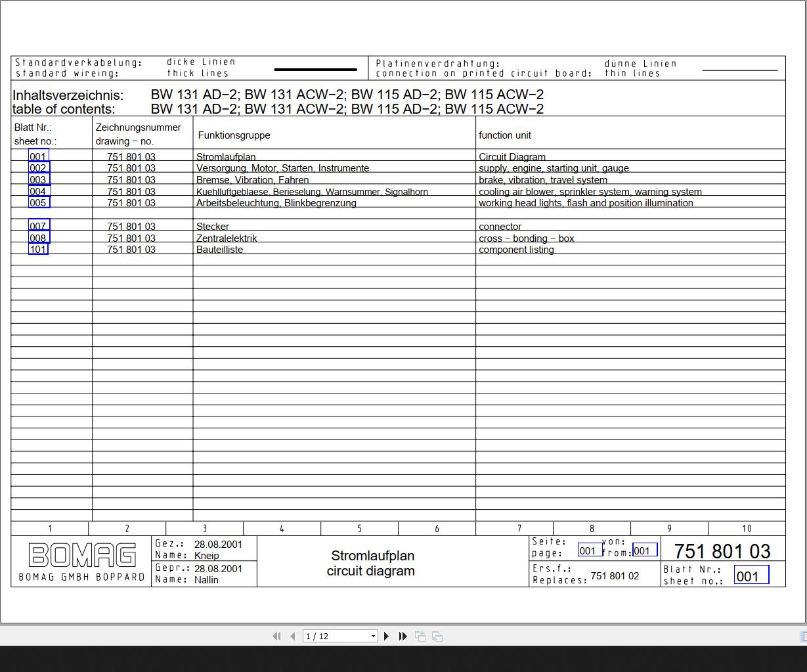807x672 pixels.
Task: Follow sheet link 101 in table
Action: (x=38, y=249)
